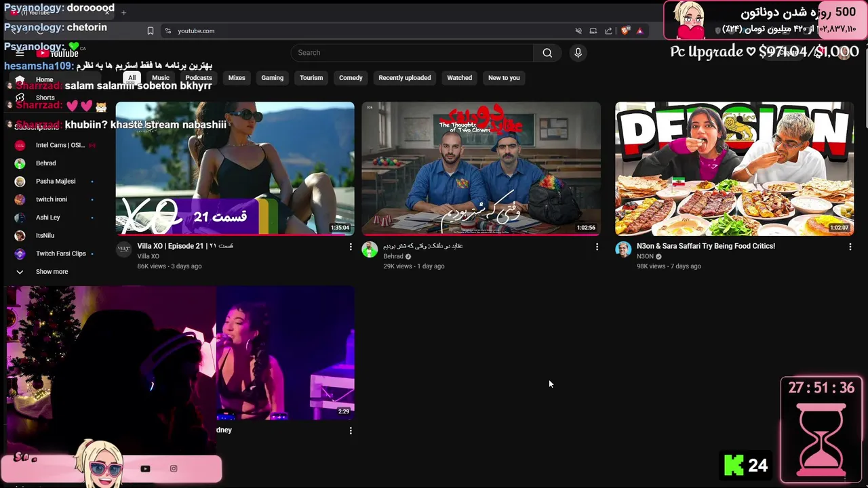Viewport: 868px width, 488px height.
Task: Play Villa XO Episode 21 thumbnail
Action: click(235, 168)
